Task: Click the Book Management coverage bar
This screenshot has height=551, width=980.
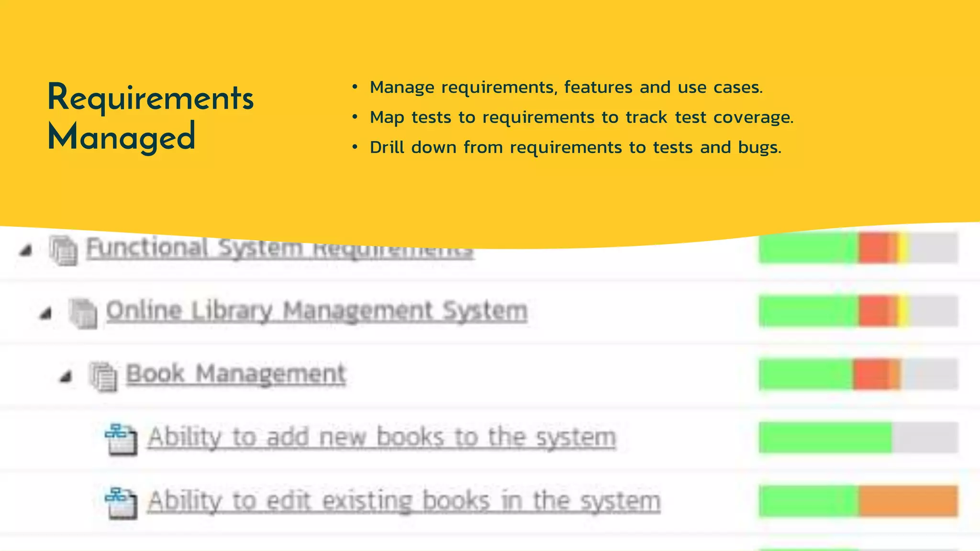Action: (x=858, y=375)
